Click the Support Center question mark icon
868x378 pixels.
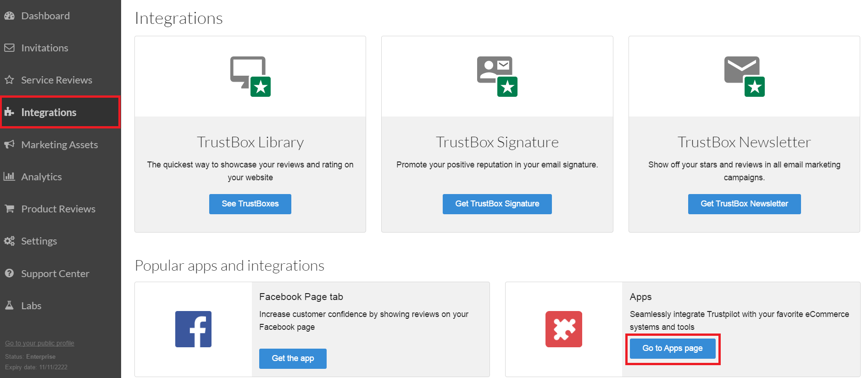point(9,273)
